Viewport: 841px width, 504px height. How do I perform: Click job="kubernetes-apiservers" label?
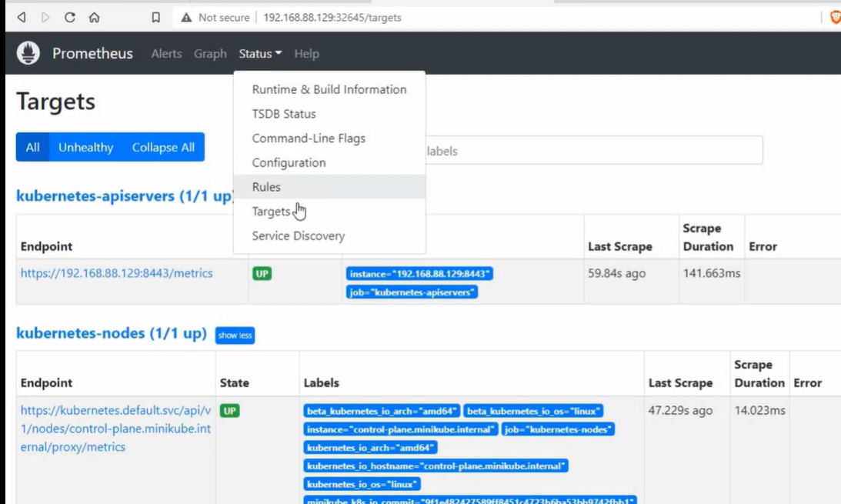pyautogui.click(x=412, y=292)
